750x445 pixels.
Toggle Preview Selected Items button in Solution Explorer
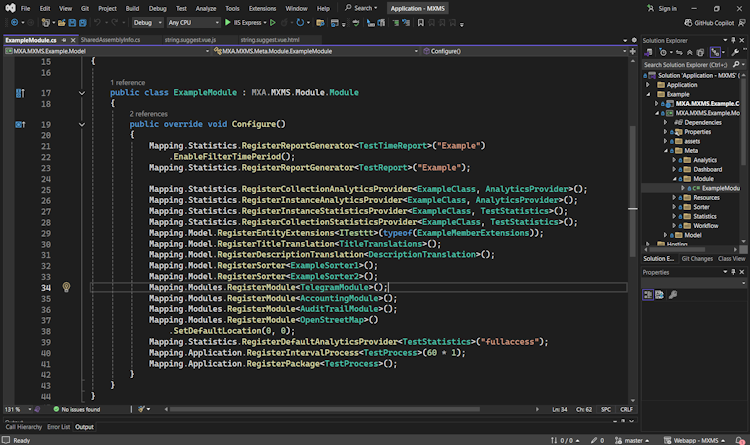(x=715, y=52)
